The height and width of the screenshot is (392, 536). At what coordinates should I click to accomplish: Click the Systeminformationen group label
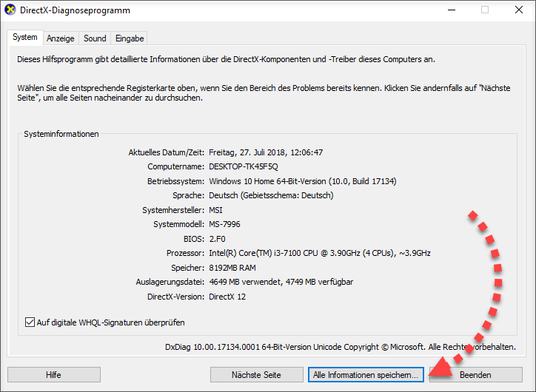point(61,134)
